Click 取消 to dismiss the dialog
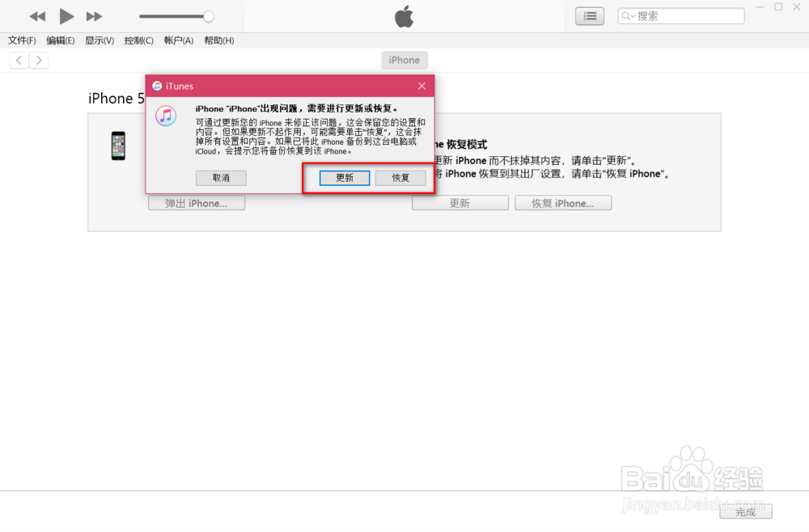The width and height of the screenshot is (809, 532). pyautogui.click(x=220, y=178)
